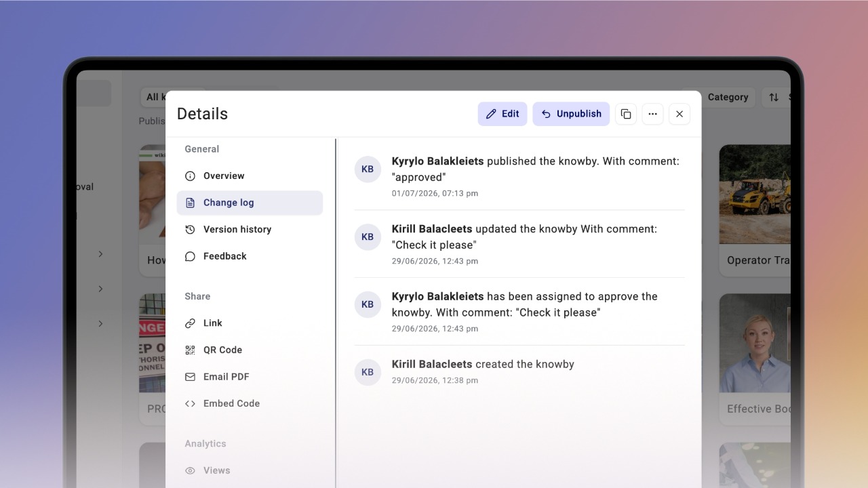Close the Details dialog
The image size is (868, 488).
click(679, 114)
